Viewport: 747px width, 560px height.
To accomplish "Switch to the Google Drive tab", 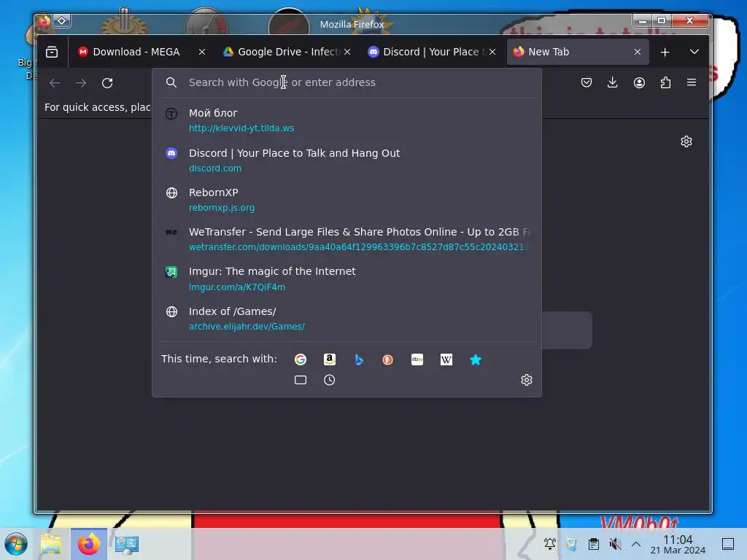I will coord(287,52).
